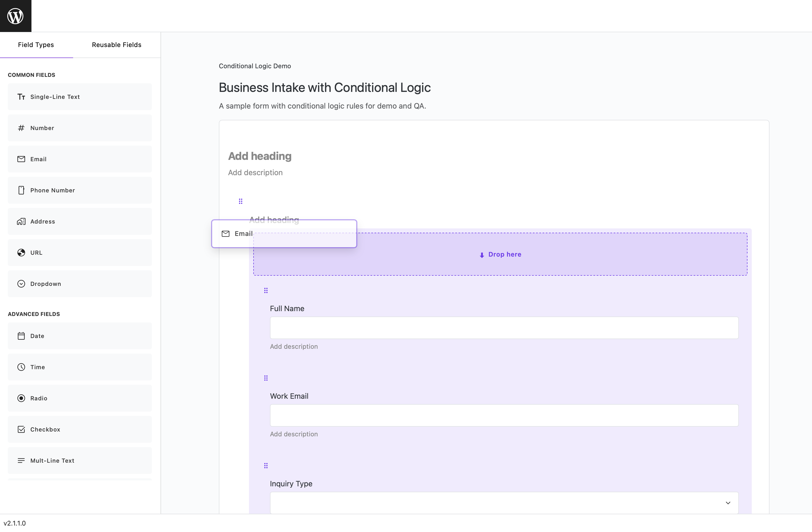This screenshot has height=532, width=812.
Task: Select the Time field clock icon
Action: click(21, 367)
